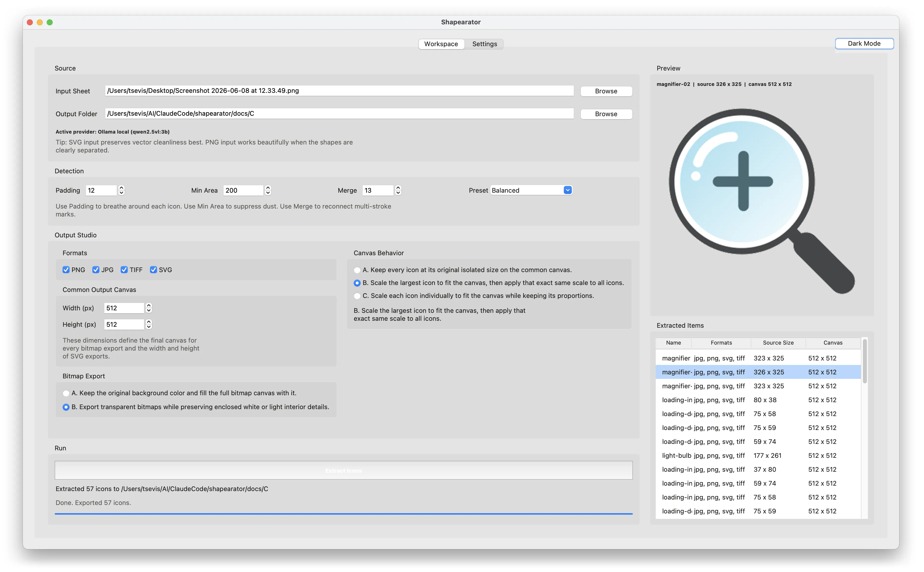Sort Extracted Items by Name column

click(x=673, y=343)
